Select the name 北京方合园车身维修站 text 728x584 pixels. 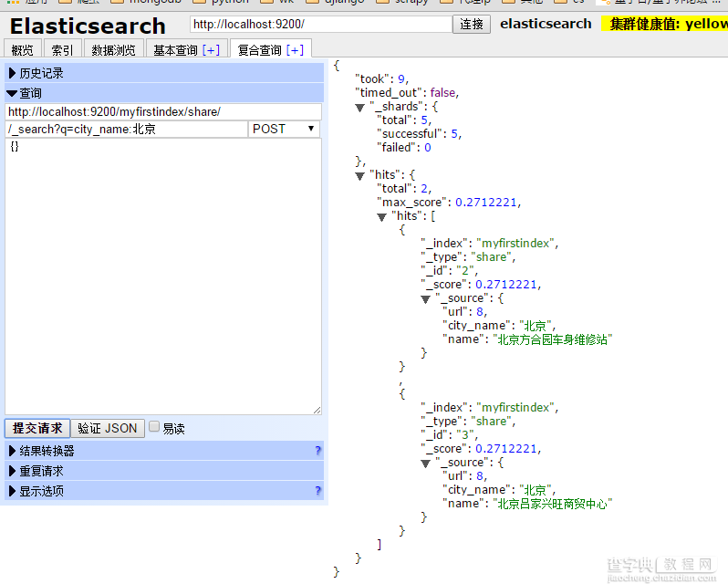point(553,339)
